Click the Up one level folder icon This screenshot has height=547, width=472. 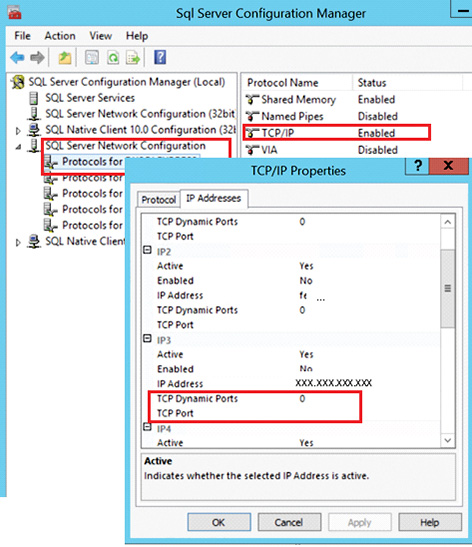[65, 58]
